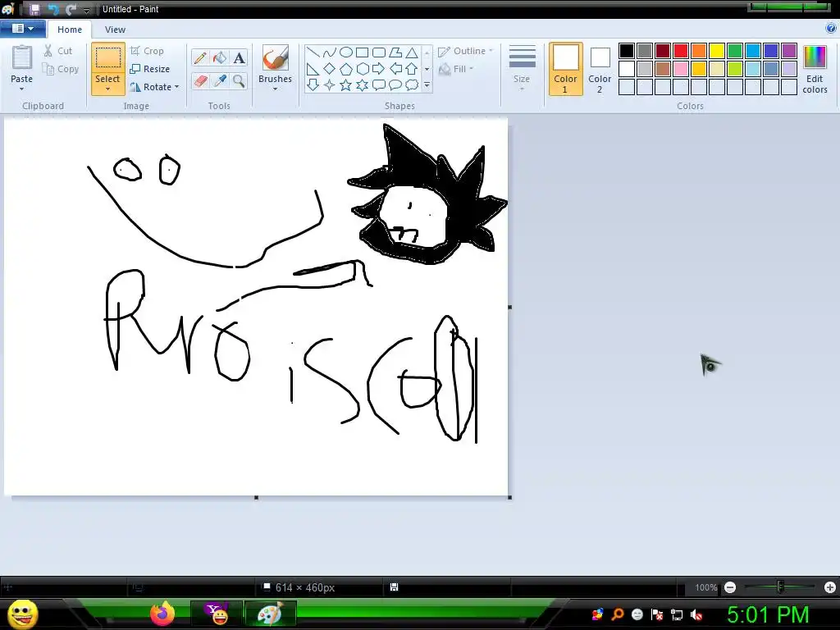
Task: Choose the Rounded rectangle shape
Action: pos(379,52)
